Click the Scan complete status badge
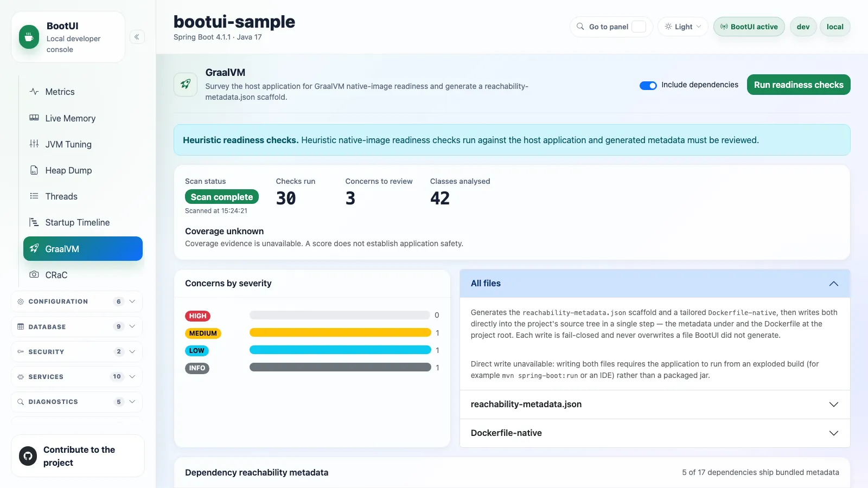The height and width of the screenshot is (488, 868). click(222, 197)
